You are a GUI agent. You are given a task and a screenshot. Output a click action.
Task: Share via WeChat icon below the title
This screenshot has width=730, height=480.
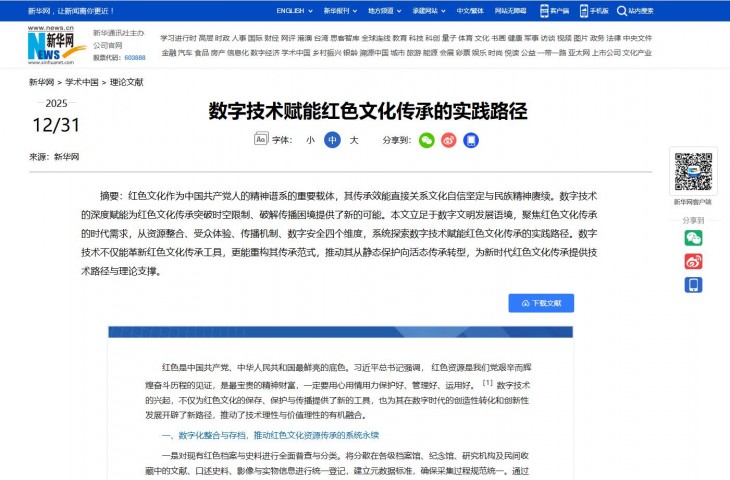(x=427, y=141)
